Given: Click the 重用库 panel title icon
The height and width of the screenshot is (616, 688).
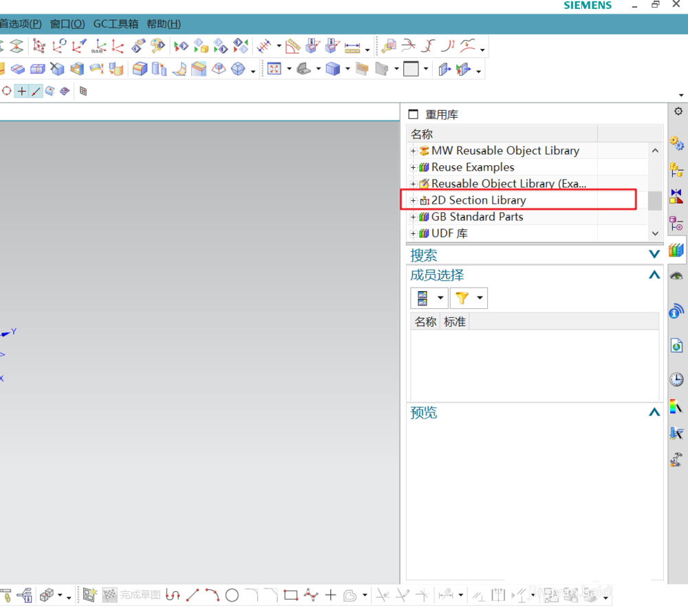Looking at the screenshot, I should [413, 114].
